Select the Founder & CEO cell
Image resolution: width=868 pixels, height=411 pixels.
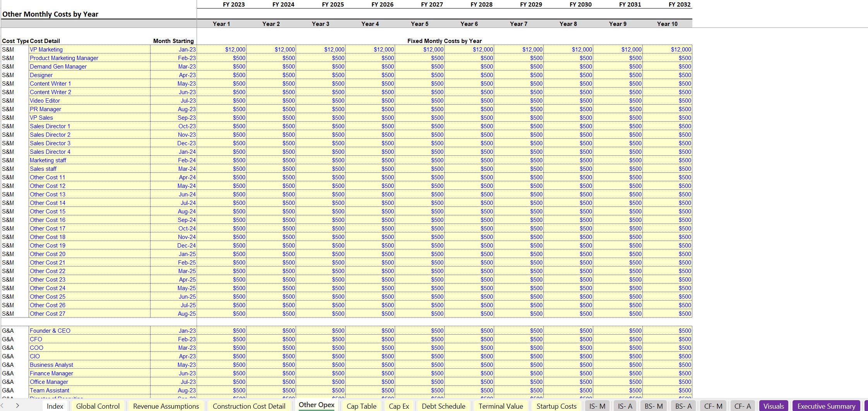(x=89, y=331)
